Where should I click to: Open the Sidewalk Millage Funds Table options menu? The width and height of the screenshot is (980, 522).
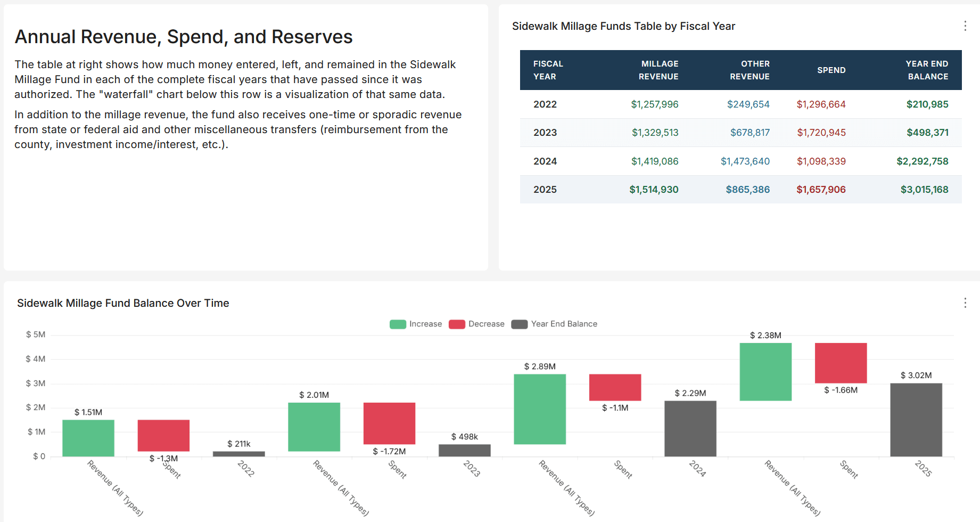(x=965, y=26)
